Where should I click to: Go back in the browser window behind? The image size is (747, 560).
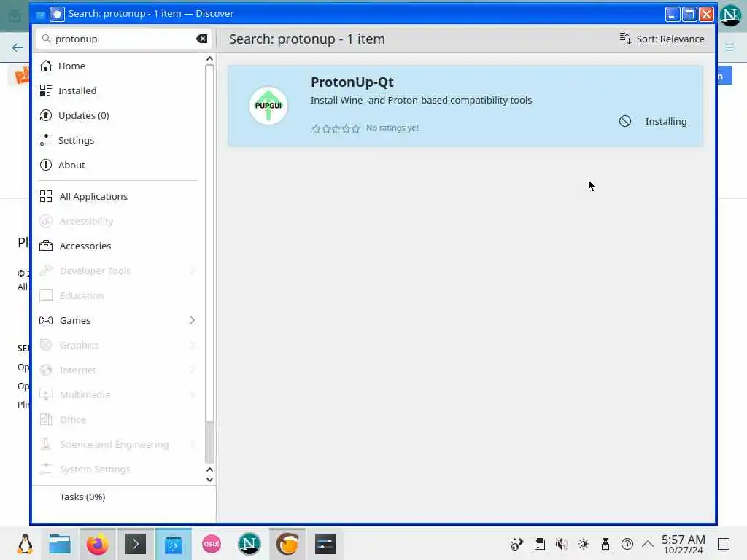click(18, 47)
